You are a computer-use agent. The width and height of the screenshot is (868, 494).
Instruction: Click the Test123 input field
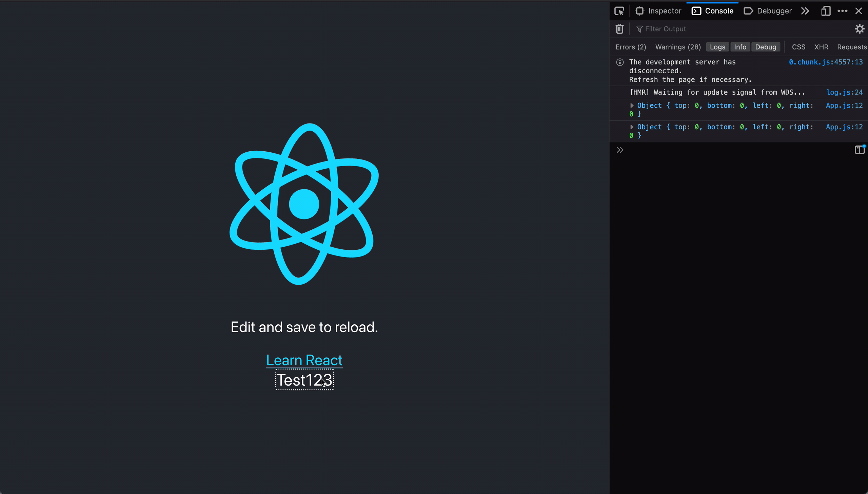[304, 380]
